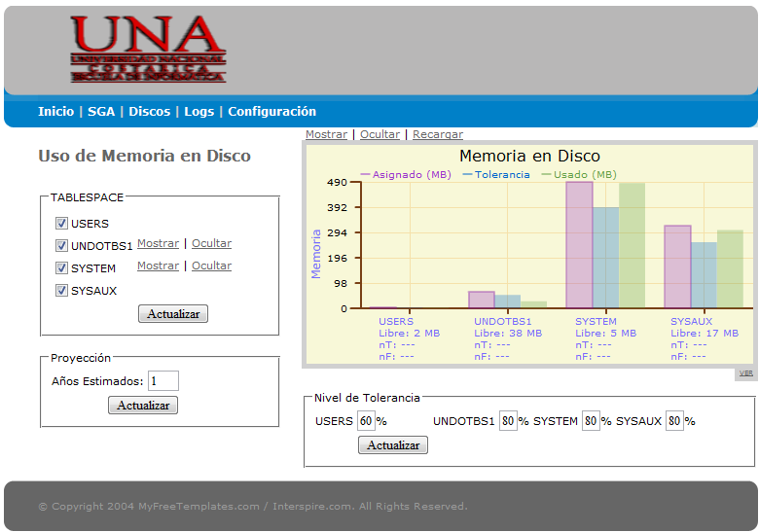Click the SYSAUX blue Tolerancia bar
This screenshot has height=532, width=759.
point(704,274)
